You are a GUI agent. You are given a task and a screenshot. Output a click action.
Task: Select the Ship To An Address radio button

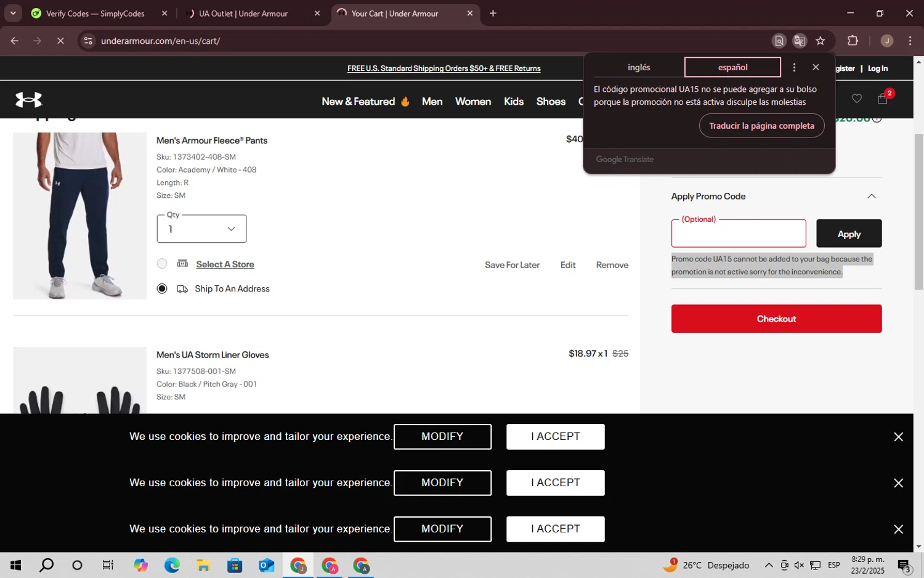point(162,288)
